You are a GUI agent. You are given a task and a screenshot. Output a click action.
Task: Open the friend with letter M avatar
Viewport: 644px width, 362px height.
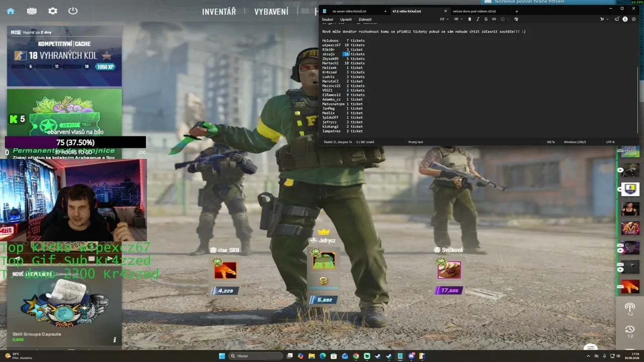pos(630,228)
